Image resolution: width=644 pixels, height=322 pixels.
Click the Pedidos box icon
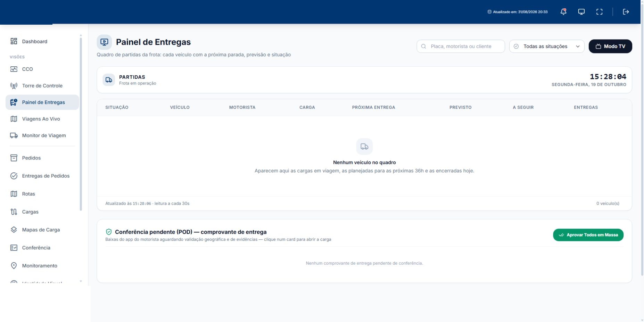point(14,158)
